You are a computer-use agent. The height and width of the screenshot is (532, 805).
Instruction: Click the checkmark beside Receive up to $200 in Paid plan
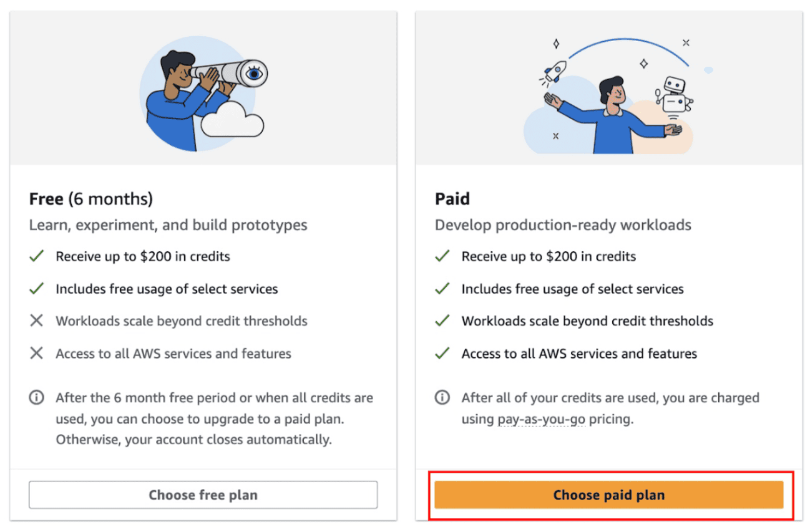point(442,256)
